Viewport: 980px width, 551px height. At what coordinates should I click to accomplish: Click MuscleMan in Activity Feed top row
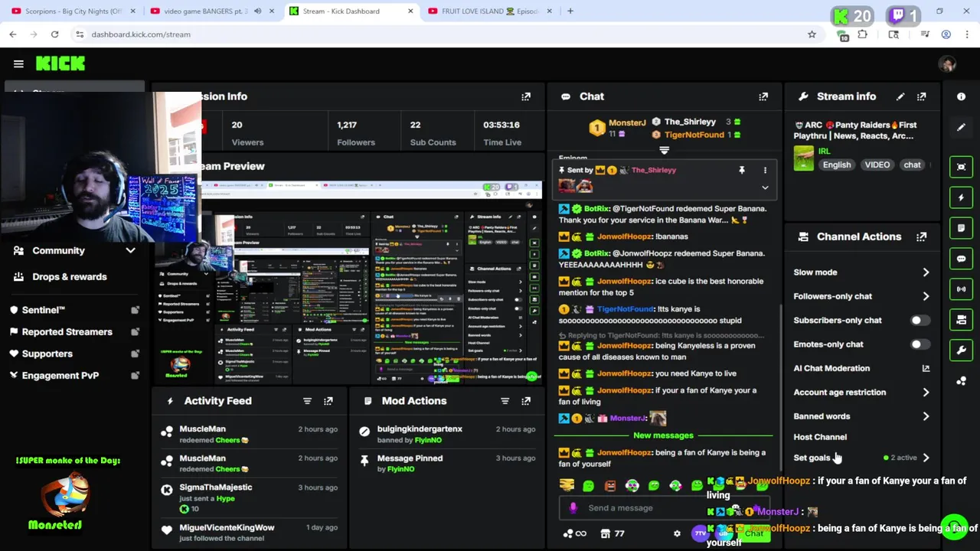[x=202, y=429]
